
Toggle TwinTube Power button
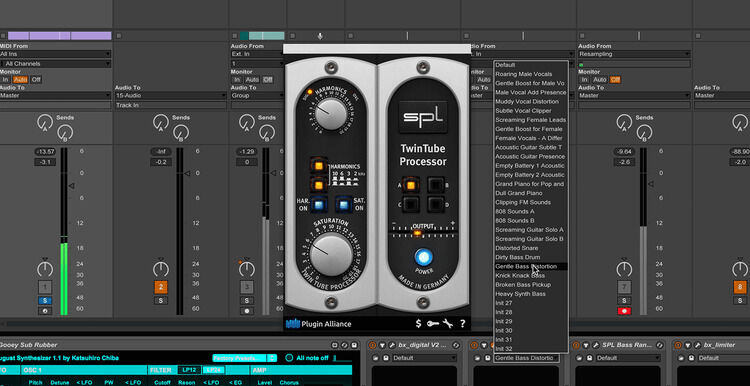pyautogui.click(x=423, y=257)
